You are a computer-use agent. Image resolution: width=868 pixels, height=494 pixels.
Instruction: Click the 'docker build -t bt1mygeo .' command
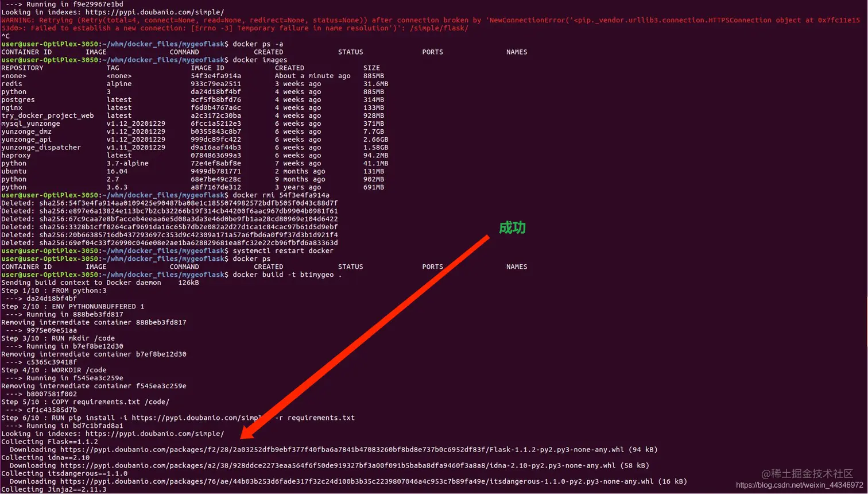coord(287,275)
